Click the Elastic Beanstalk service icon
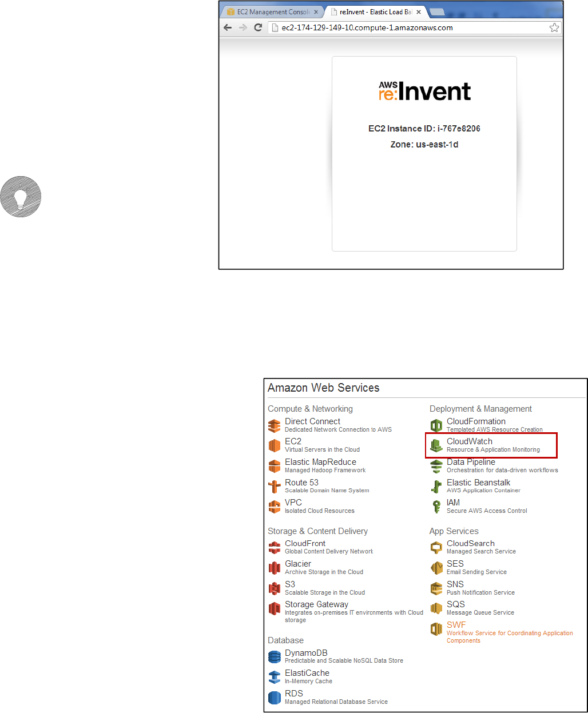Viewport: 588px width, 713px height. pos(436,487)
